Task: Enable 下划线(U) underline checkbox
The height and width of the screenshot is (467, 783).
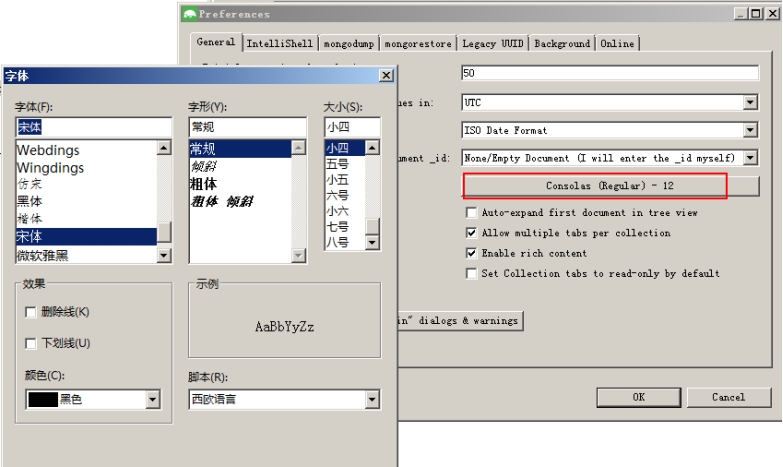Action: tap(30, 344)
